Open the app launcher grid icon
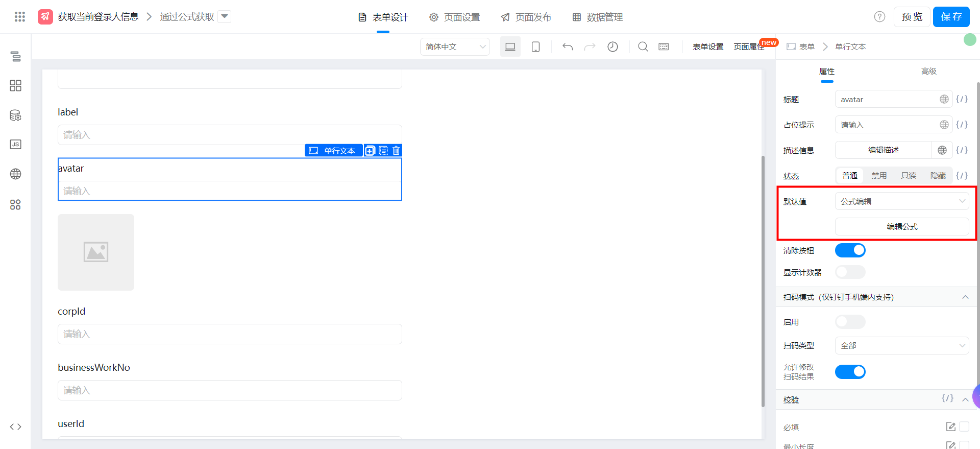 (x=20, y=17)
